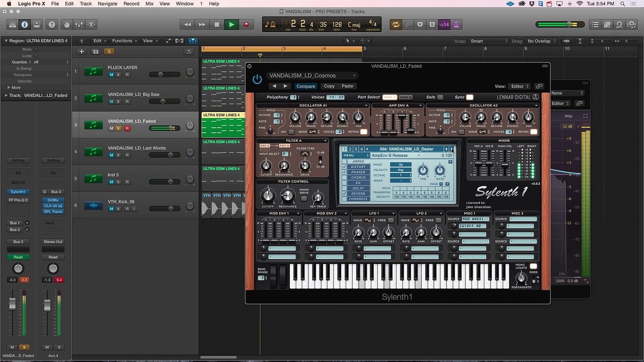Click the Rewind transport button
The width and height of the screenshot is (644, 362).
[x=188, y=24]
